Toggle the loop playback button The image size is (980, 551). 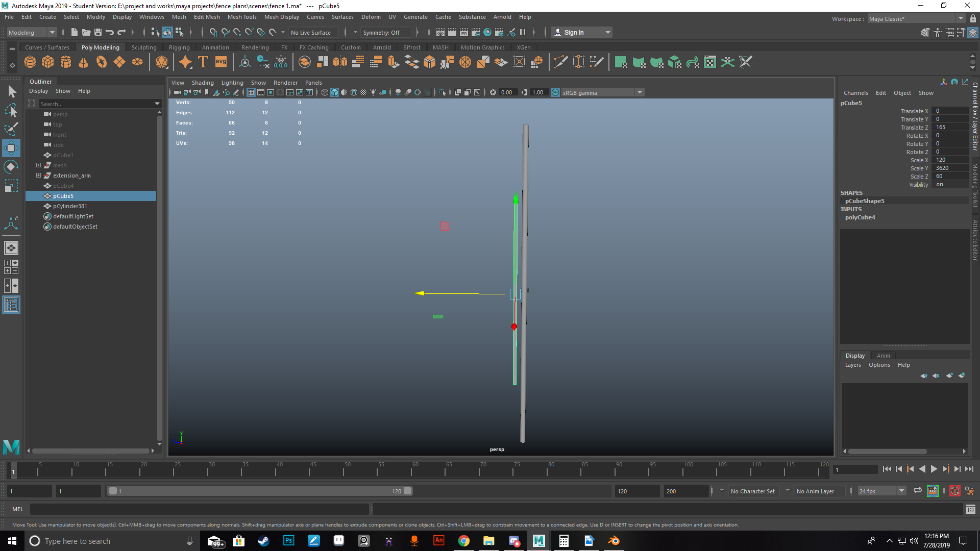(x=917, y=491)
